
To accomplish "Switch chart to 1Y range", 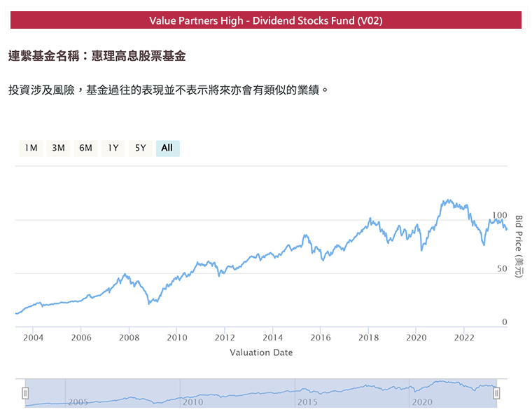I will (x=113, y=149).
